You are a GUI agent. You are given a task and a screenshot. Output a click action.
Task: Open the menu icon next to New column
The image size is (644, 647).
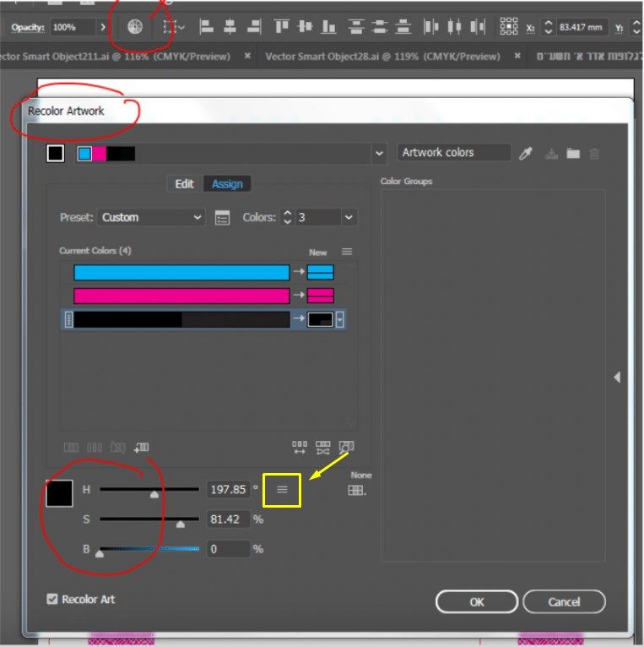347,252
